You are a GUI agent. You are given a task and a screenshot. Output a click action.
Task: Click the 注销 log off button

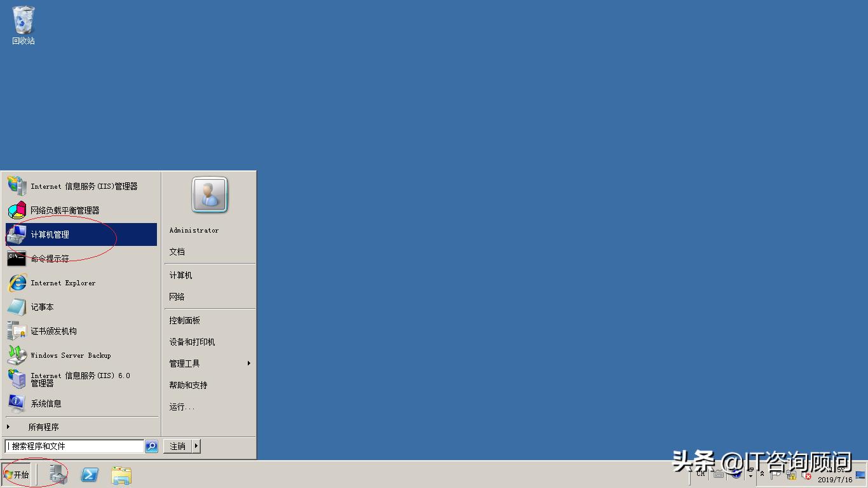[x=178, y=445]
